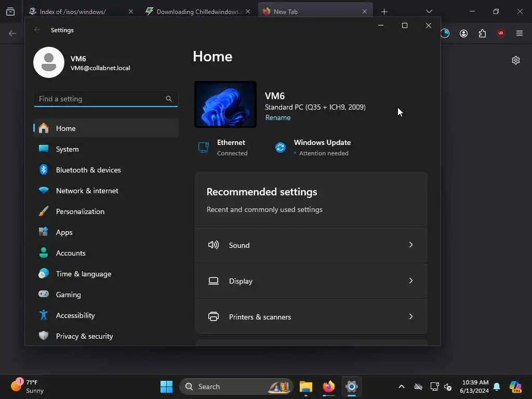
Task: Click the Sound speaker icon
Action: click(214, 245)
